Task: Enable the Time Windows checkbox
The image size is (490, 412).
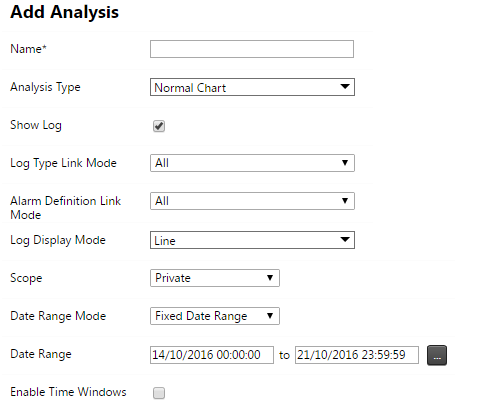Action: 159,393
